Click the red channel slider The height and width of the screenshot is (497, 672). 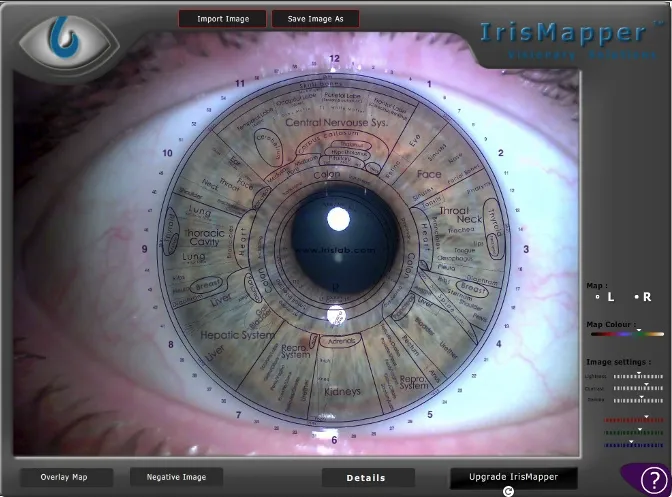(x=634, y=420)
